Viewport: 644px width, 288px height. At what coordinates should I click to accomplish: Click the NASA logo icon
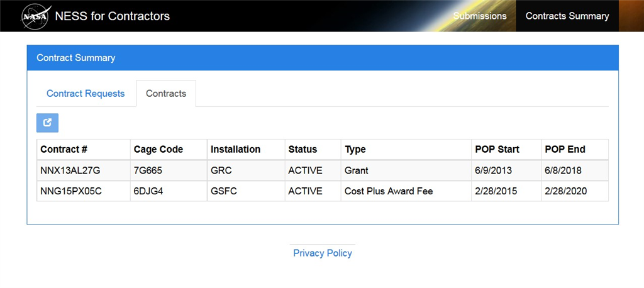pyautogui.click(x=35, y=16)
